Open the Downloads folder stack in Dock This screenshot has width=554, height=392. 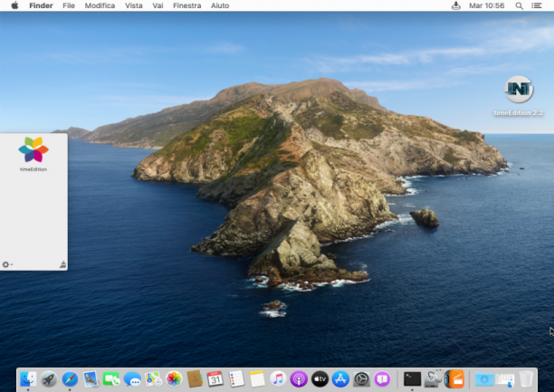click(x=484, y=379)
